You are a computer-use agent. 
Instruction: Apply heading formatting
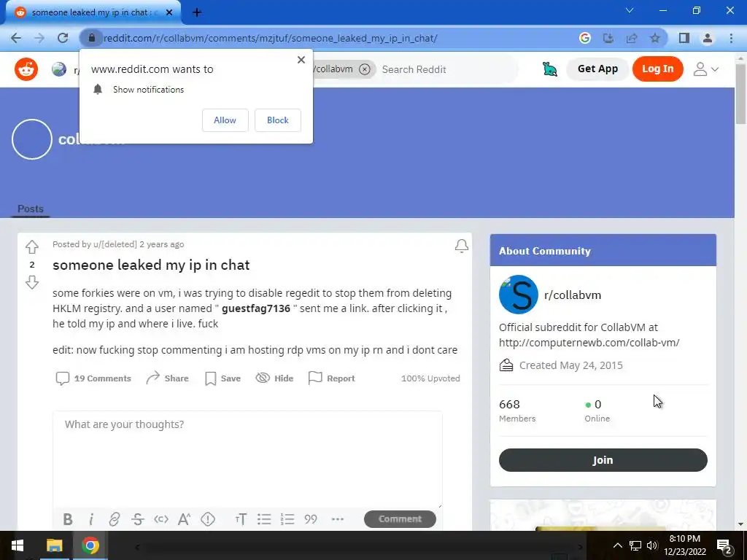tap(241, 519)
